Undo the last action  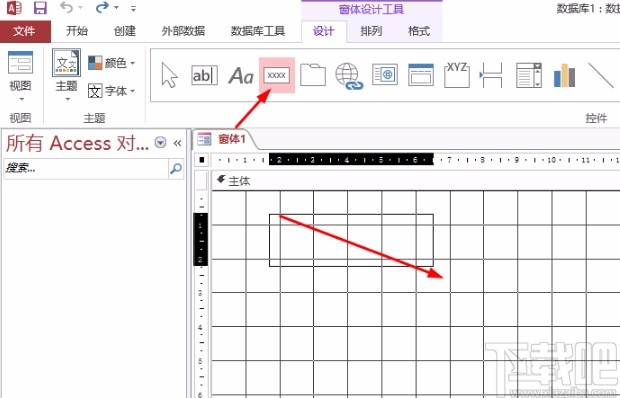pyautogui.click(x=66, y=7)
